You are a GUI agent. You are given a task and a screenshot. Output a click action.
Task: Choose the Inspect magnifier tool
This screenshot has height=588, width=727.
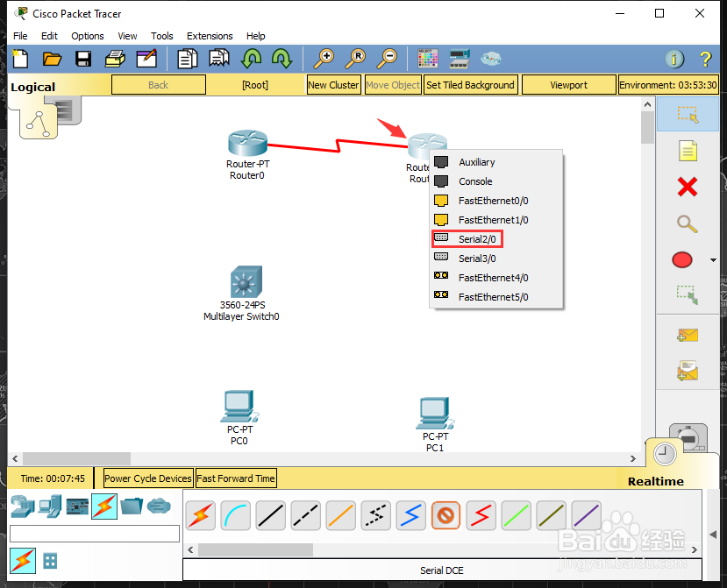pos(688,223)
